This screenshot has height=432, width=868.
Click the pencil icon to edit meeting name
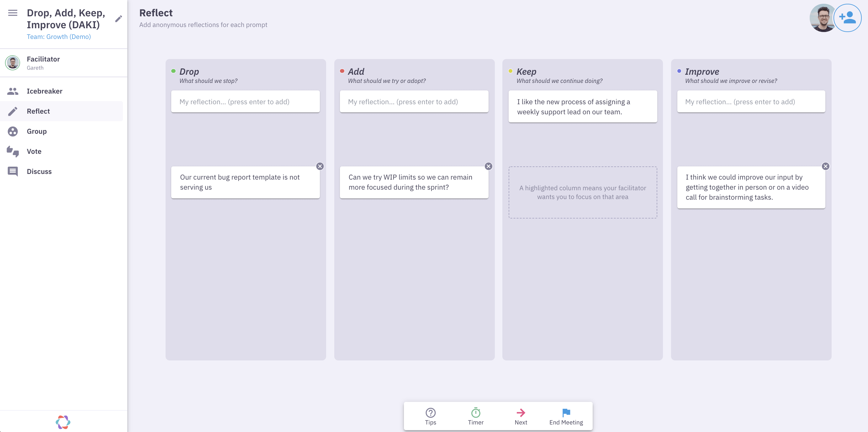[x=118, y=19]
